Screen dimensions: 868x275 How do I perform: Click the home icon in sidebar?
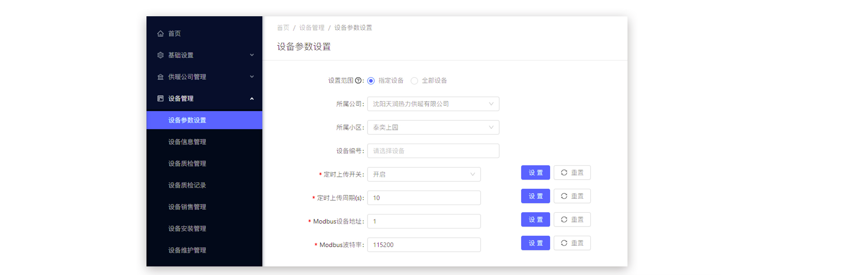160,33
